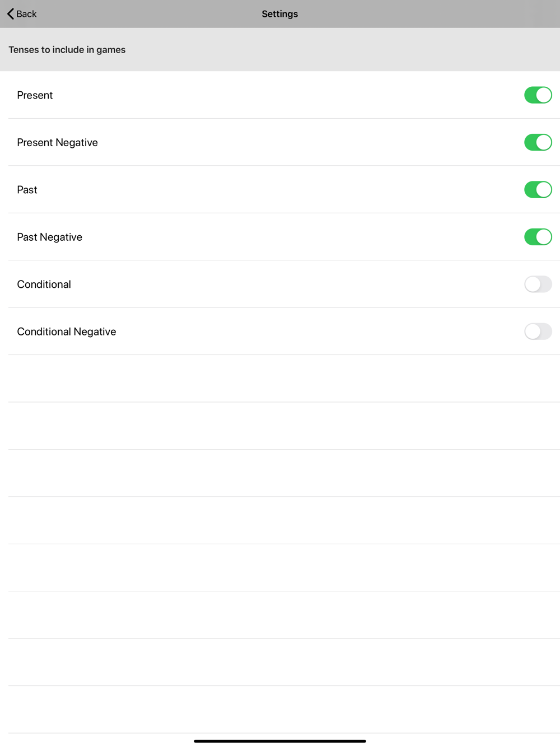Tap the Conditional row label
The width and height of the screenshot is (560, 747).
44,284
